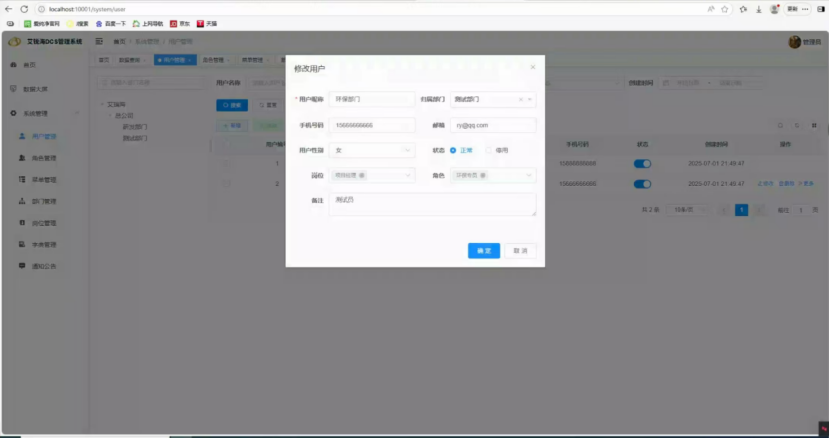Expand the 归属部门 dropdown arrow
Image resolution: width=830 pixels, height=438 pixels.
(529, 99)
